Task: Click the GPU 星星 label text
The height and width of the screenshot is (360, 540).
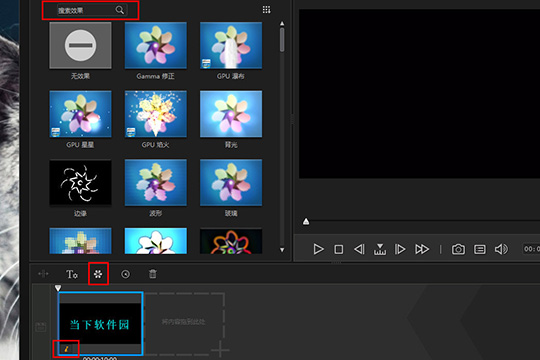Action: click(x=80, y=145)
